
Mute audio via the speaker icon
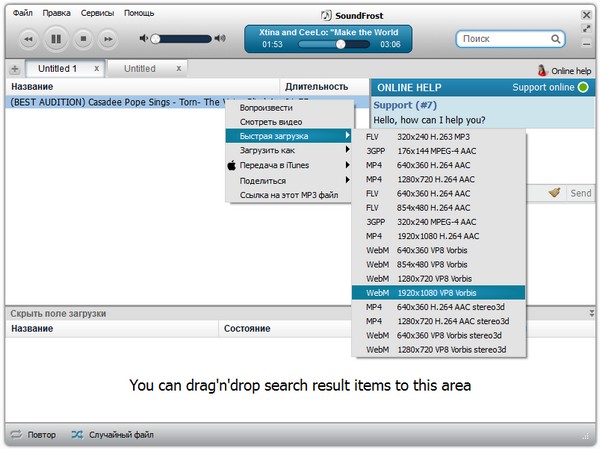(x=146, y=39)
